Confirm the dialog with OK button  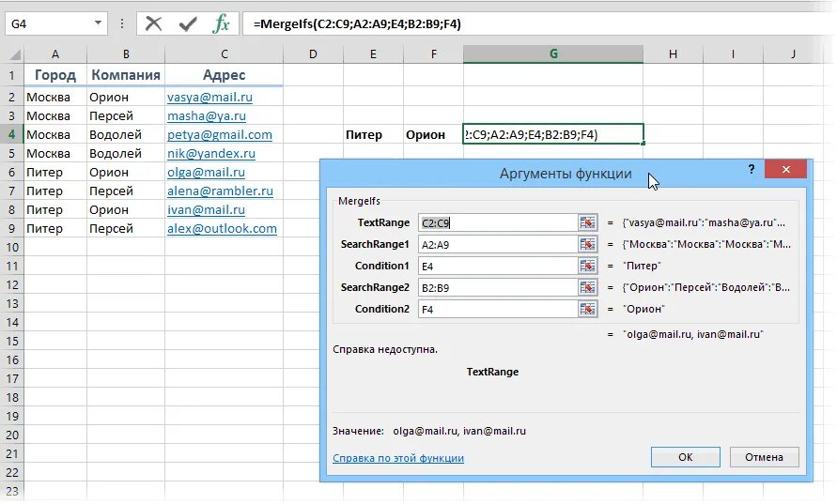pos(686,457)
